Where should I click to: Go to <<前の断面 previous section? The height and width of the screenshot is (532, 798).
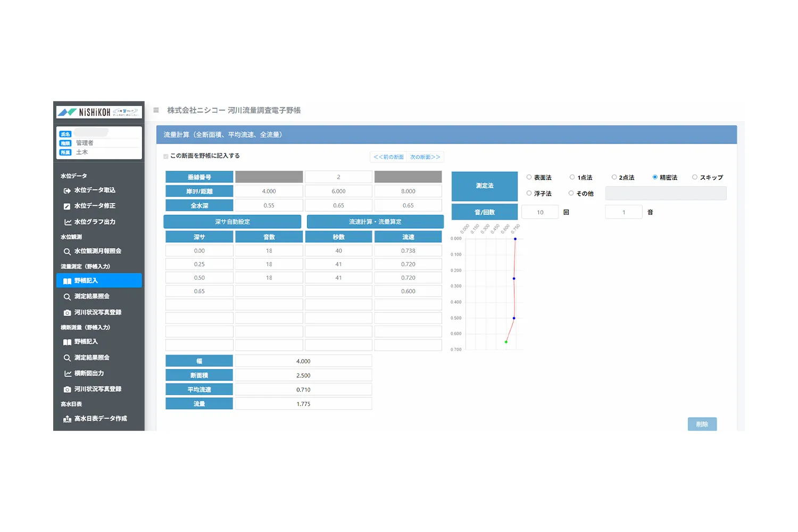pyautogui.click(x=388, y=157)
